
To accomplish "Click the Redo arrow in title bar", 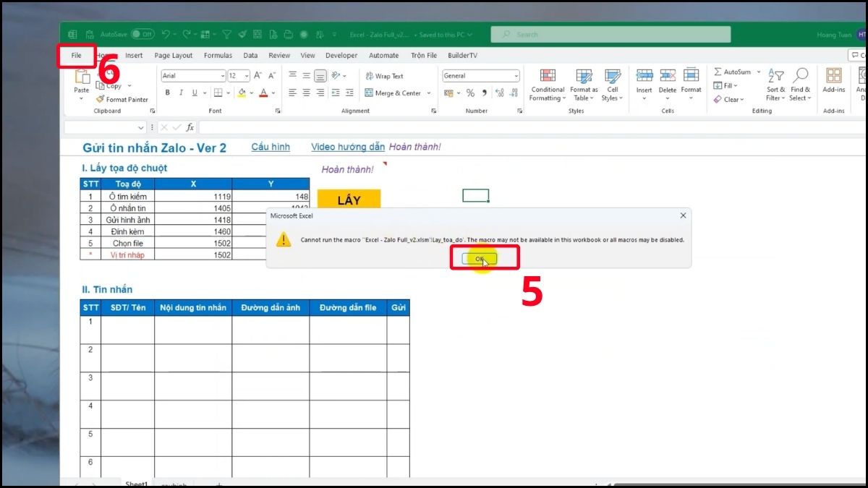I will point(187,34).
